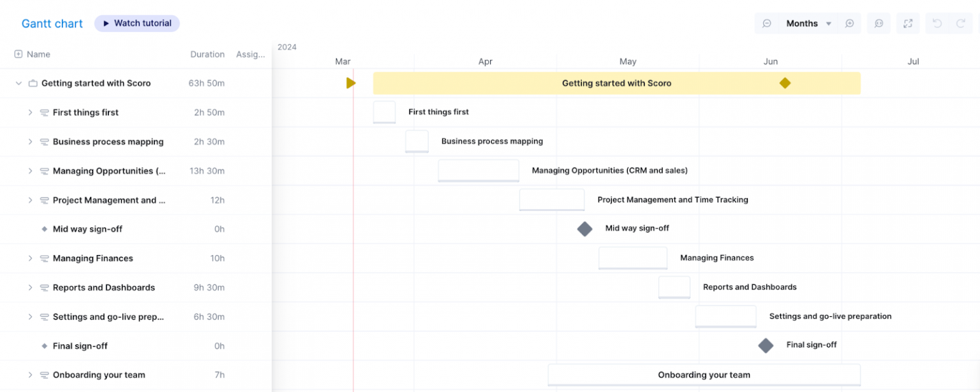The width and height of the screenshot is (980, 392).
Task: Click the Managing Opportunities timeline bar
Action: (x=479, y=171)
